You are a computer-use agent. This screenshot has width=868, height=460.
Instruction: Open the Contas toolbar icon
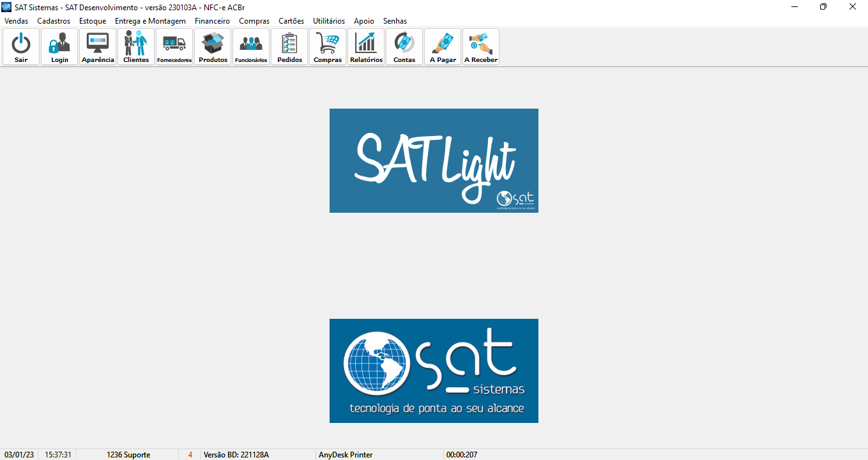(x=404, y=46)
